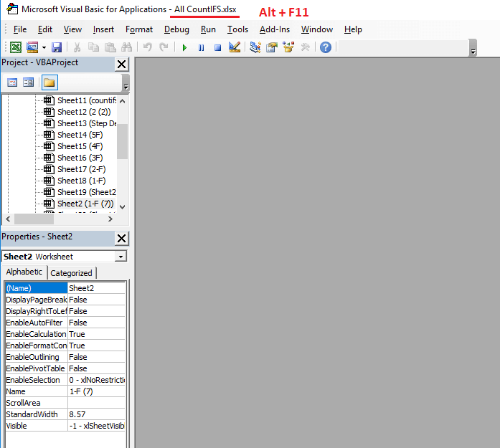Viewport: 500px width, 448px height.
Task: Click the Reset stop icon
Action: 218,48
